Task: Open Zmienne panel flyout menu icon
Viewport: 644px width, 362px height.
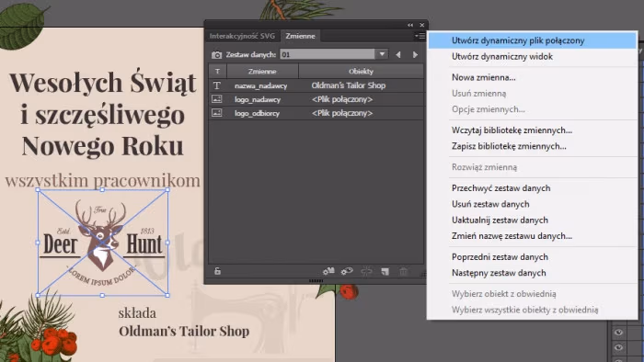Action: [420, 36]
